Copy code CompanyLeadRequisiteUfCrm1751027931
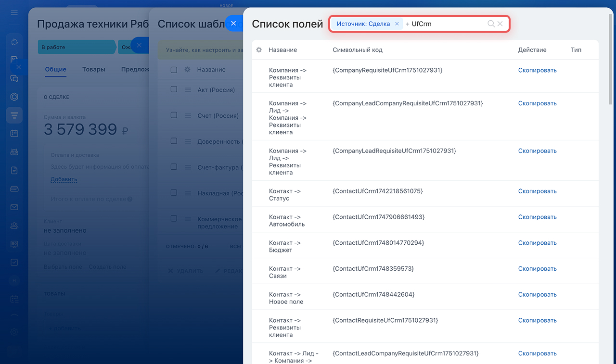The image size is (616, 364). tap(537, 151)
